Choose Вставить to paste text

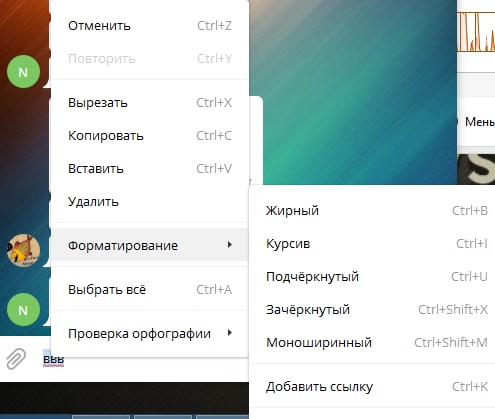(x=150, y=169)
